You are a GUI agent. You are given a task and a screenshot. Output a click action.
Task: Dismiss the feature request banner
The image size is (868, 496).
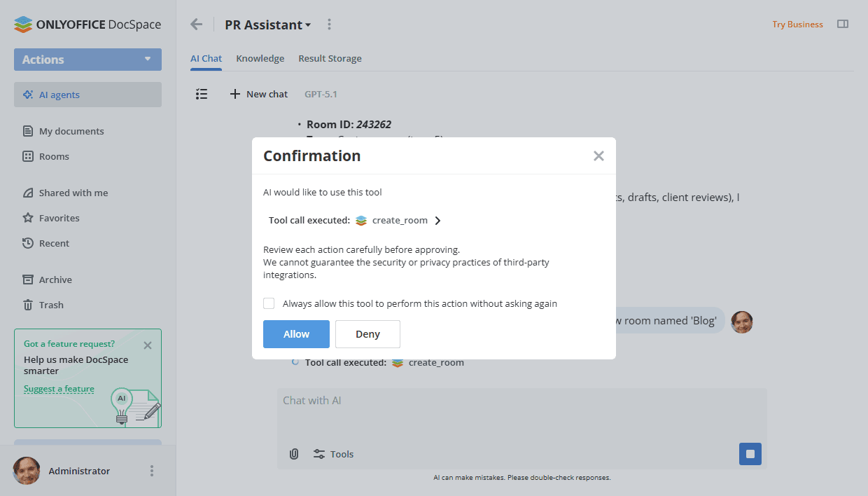click(147, 345)
